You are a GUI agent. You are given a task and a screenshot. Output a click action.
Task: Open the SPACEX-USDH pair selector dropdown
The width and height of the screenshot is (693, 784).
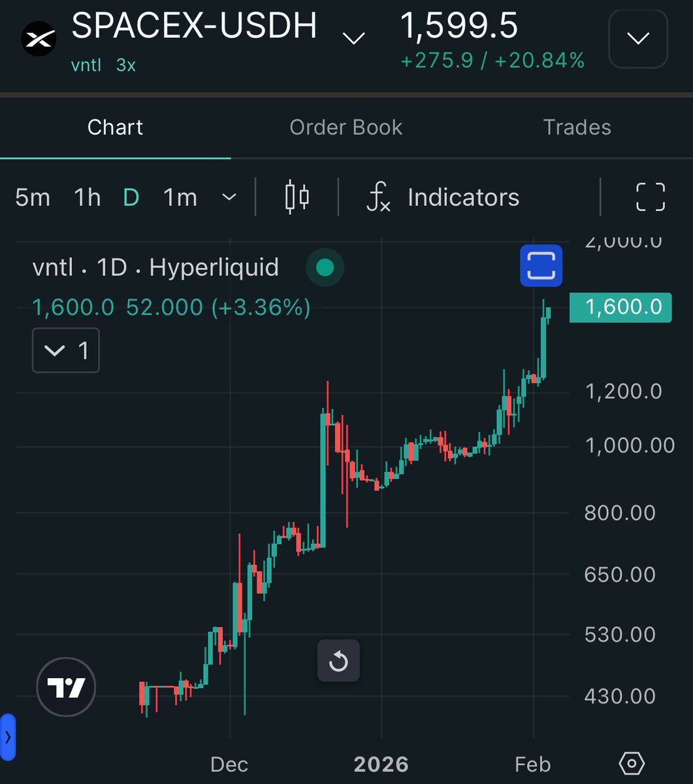(x=353, y=38)
